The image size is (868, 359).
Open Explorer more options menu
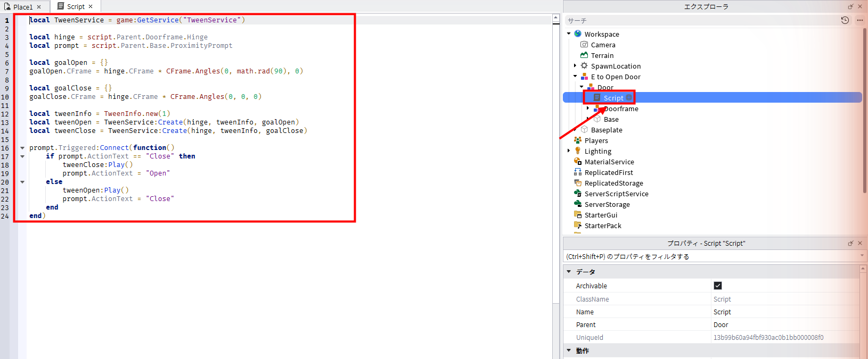tap(859, 20)
